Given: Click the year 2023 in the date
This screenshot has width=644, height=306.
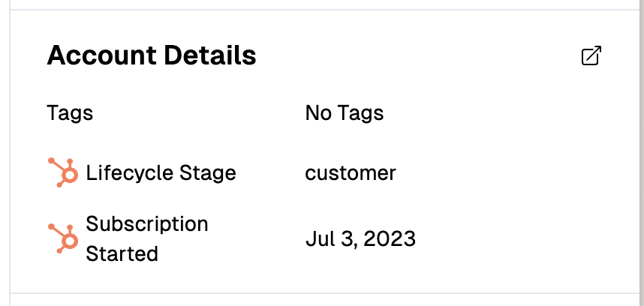Looking at the screenshot, I should [390, 238].
